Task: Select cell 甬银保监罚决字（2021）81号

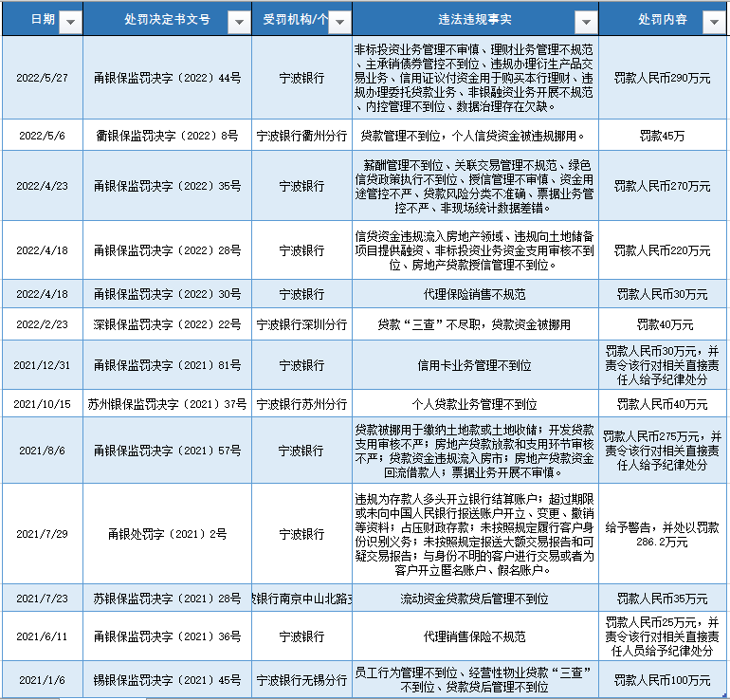Action: pos(167,365)
